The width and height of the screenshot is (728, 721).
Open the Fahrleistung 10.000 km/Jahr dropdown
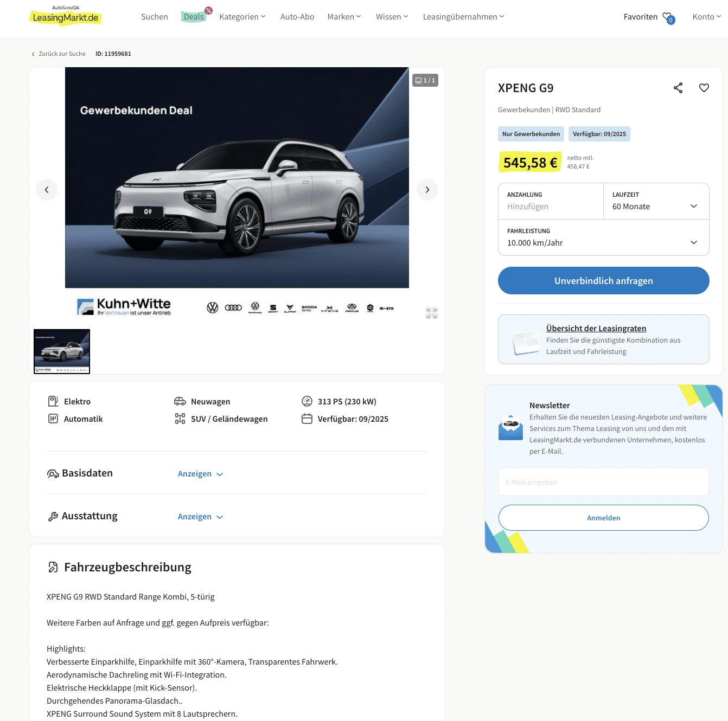coord(604,237)
